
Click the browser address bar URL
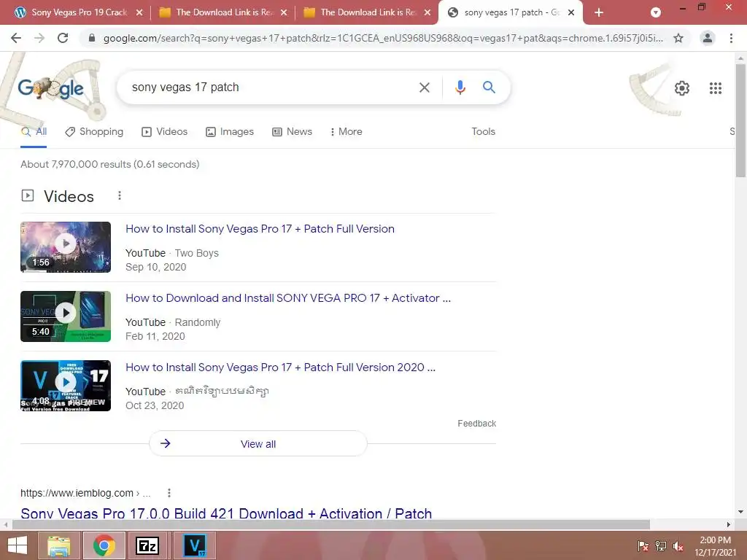383,38
